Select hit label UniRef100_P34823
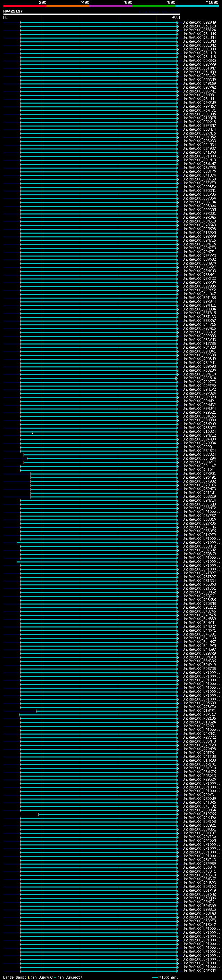 coord(199,347)
